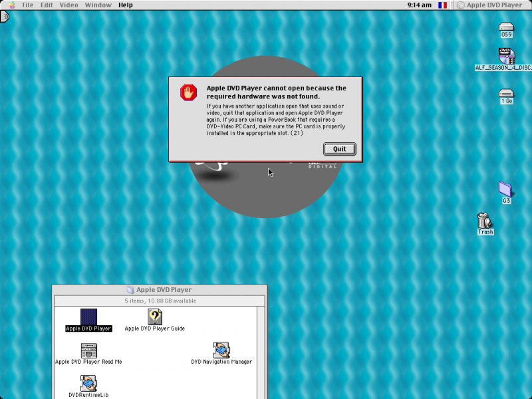Click the stop hand alert icon
This screenshot has width=532, height=399.
point(188,92)
